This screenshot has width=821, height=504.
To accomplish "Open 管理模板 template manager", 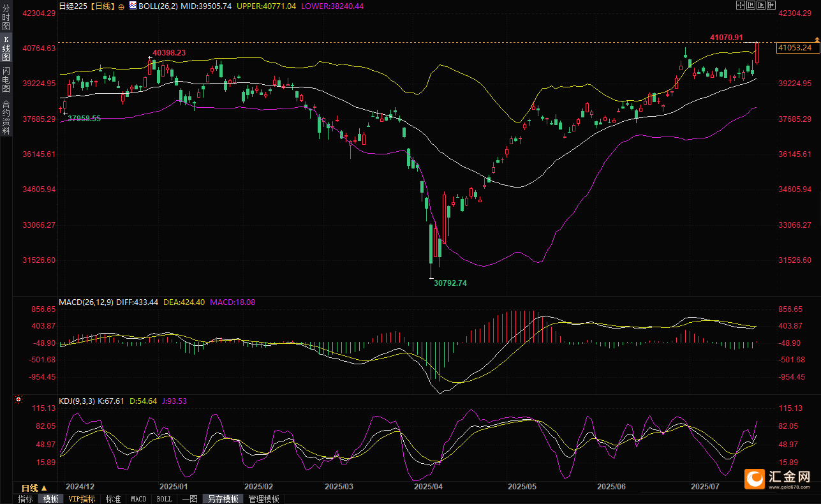I will (x=263, y=499).
